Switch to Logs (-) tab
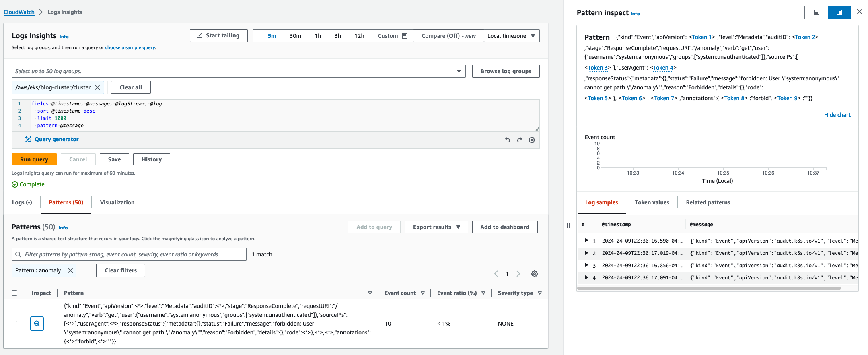This screenshot has height=355, width=868. (22, 202)
